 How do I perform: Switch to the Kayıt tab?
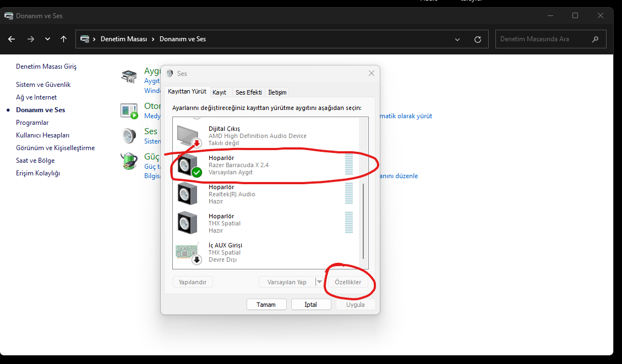[x=220, y=92]
